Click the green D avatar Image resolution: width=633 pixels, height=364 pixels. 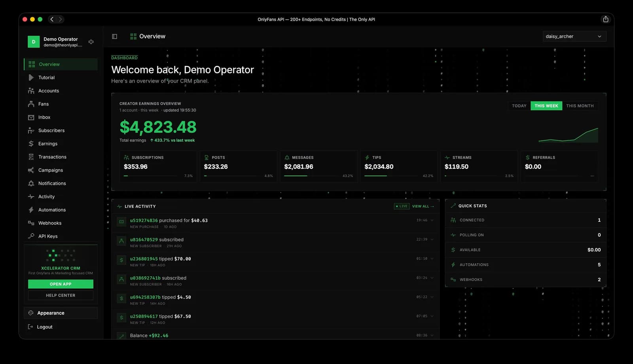[34, 42]
